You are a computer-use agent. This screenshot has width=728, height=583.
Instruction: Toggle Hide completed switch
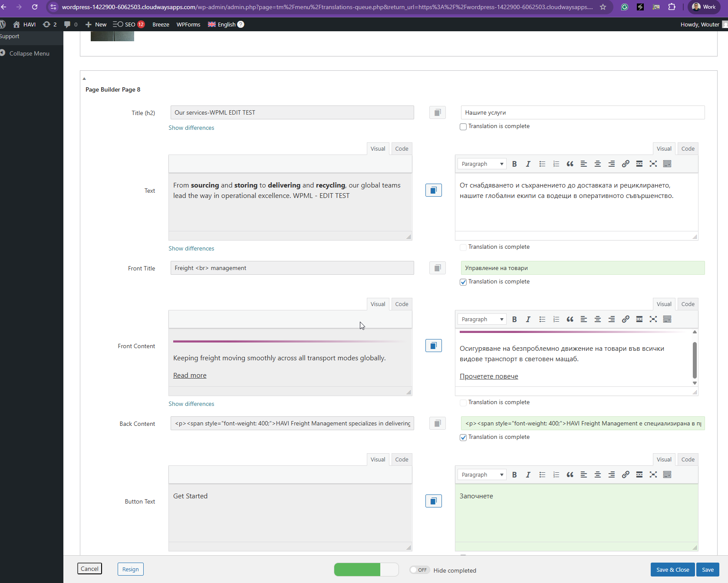click(x=419, y=570)
